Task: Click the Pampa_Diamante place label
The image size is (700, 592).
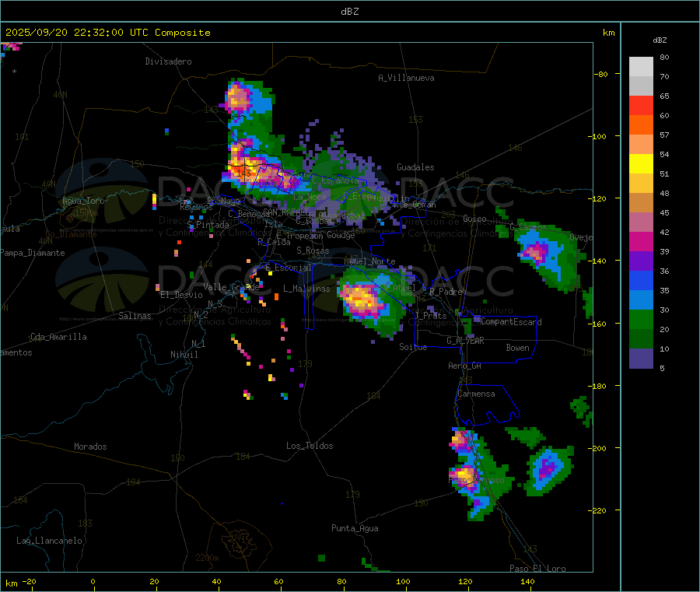Action: pyautogui.click(x=32, y=253)
